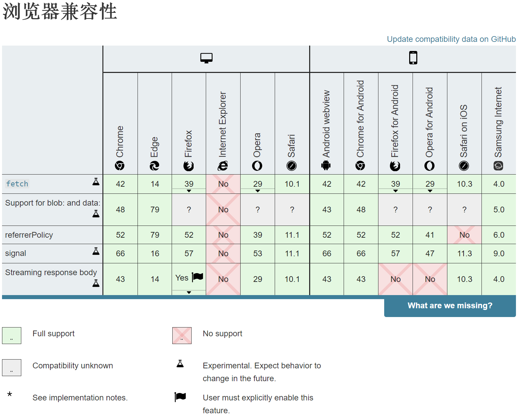Click the flag icon in Firefox streaming cell
The height and width of the screenshot is (420, 519).
198,277
